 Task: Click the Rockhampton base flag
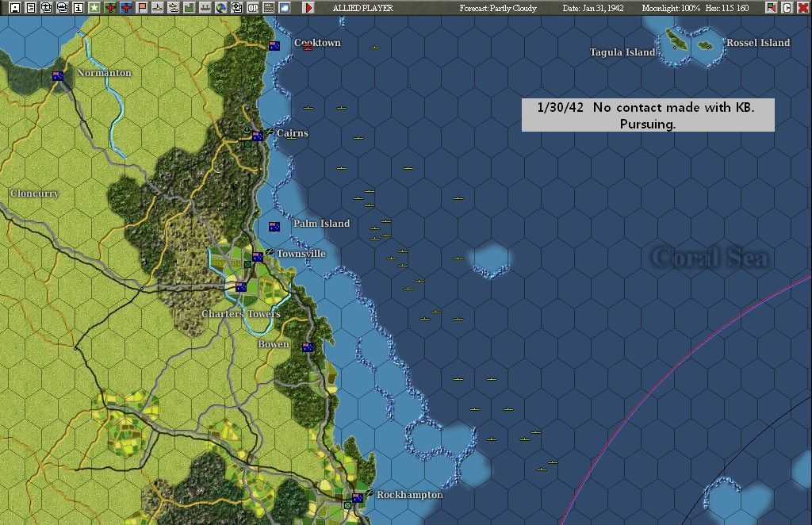point(358,498)
